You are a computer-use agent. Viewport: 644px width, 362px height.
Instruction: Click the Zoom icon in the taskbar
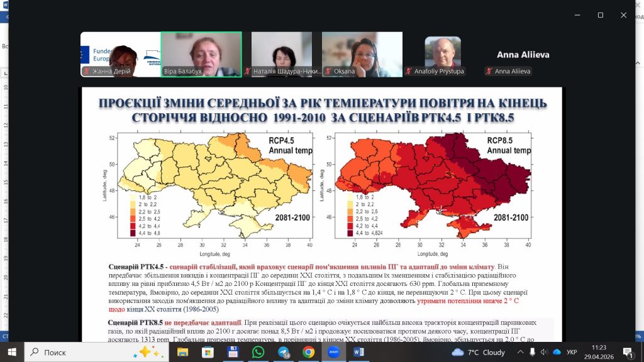click(x=333, y=352)
